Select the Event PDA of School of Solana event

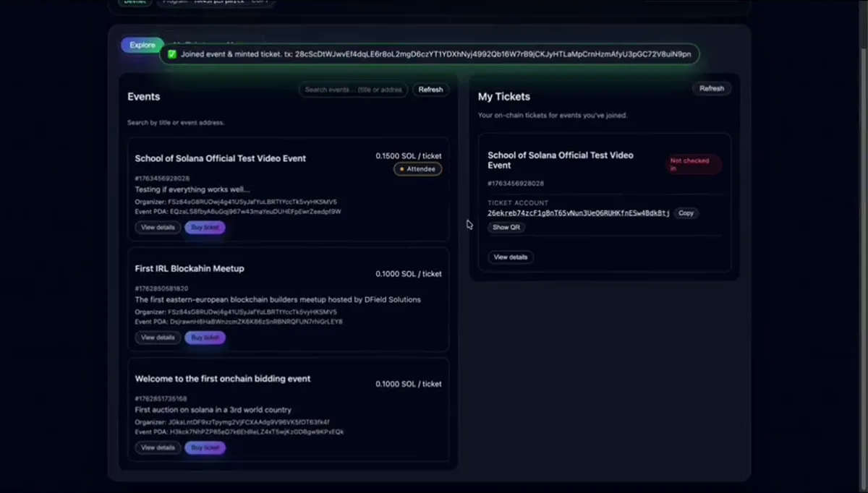coord(255,212)
